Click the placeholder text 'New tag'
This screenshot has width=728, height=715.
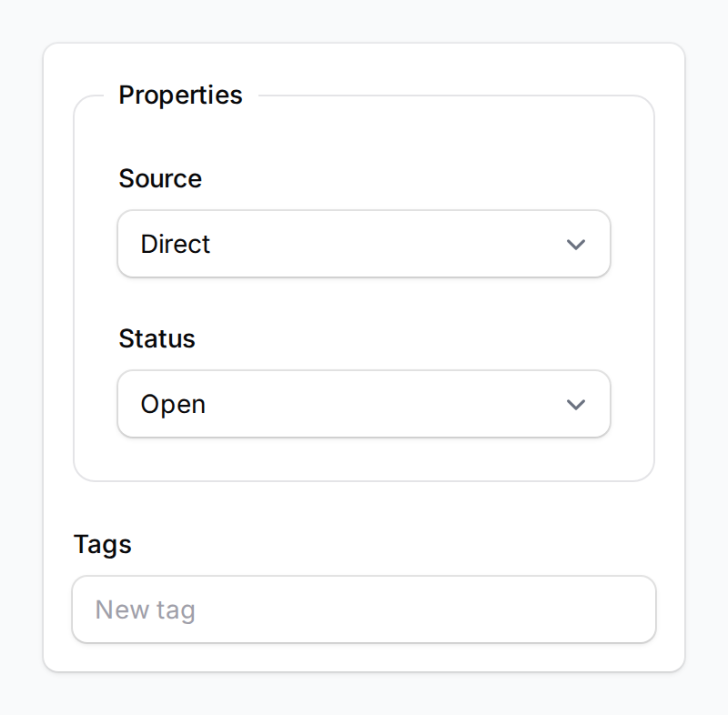[144, 609]
